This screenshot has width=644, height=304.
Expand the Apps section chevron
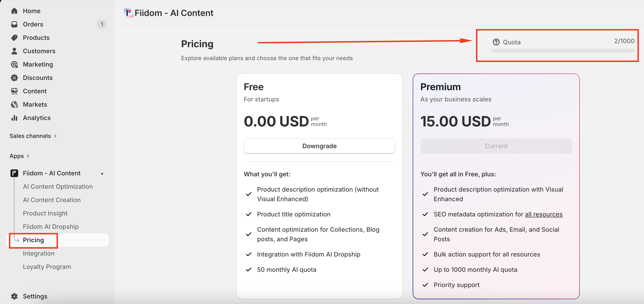(x=28, y=156)
